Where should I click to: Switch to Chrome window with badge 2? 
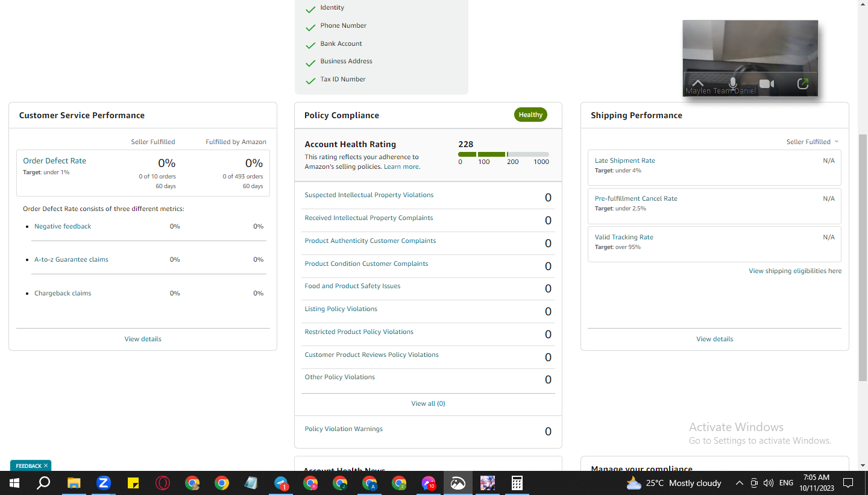click(x=399, y=483)
